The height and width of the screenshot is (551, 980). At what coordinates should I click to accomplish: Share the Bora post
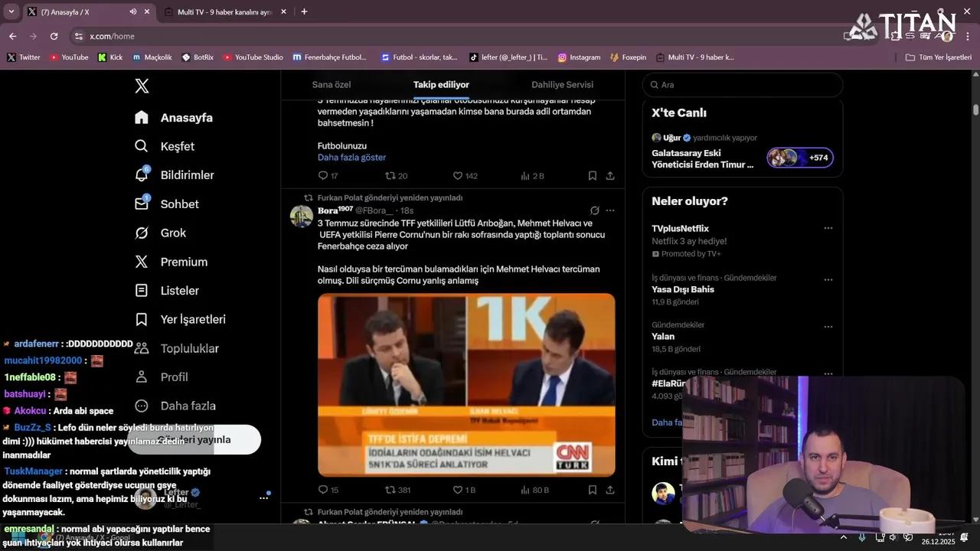tap(610, 490)
